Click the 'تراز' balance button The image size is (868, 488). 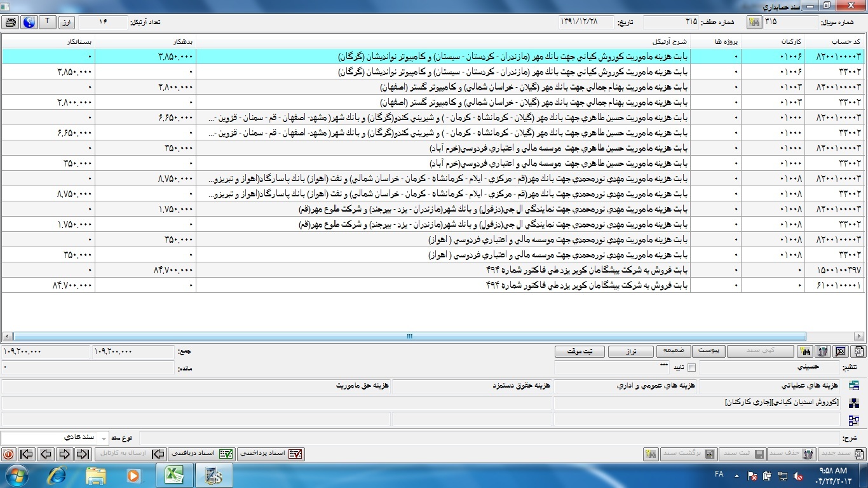pos(630,351)
